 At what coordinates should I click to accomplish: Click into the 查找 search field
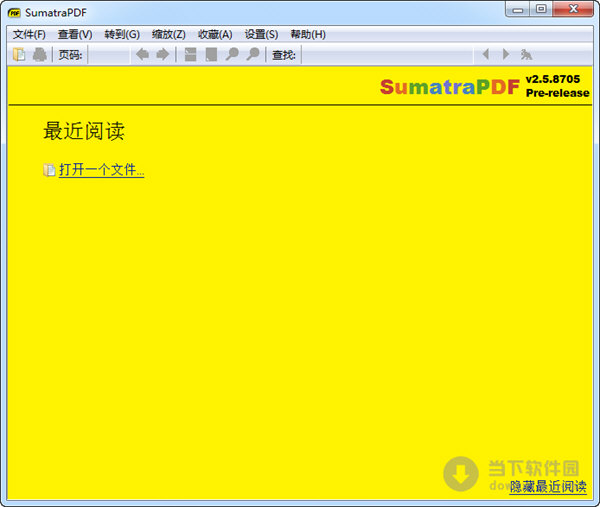click(388, 55)
